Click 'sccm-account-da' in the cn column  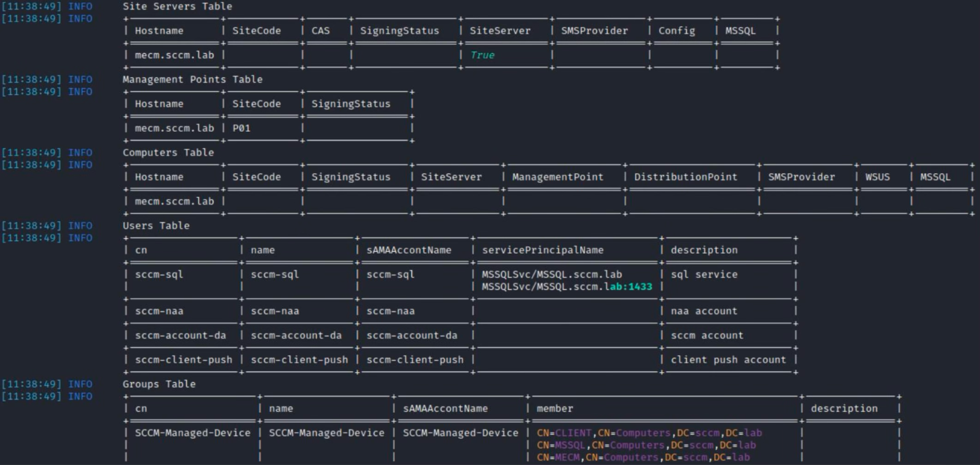(x=180, y=336)
